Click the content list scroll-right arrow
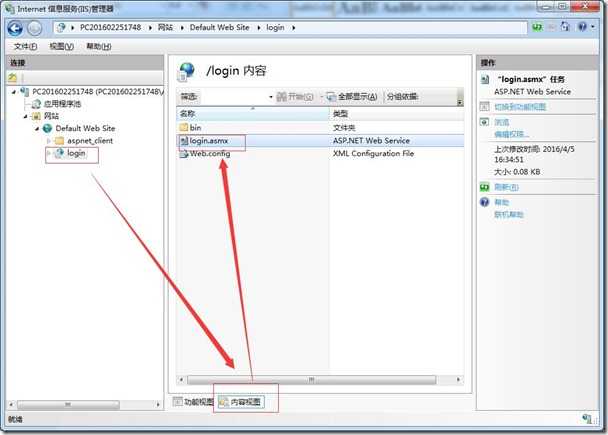608x435 pixels. (459, 380)
